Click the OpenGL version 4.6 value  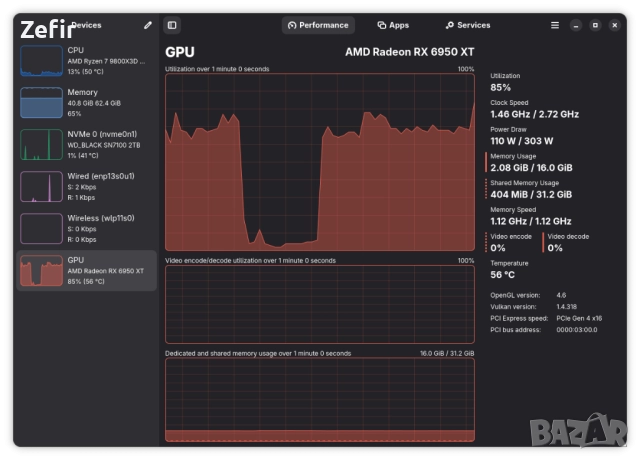(561, 295)
